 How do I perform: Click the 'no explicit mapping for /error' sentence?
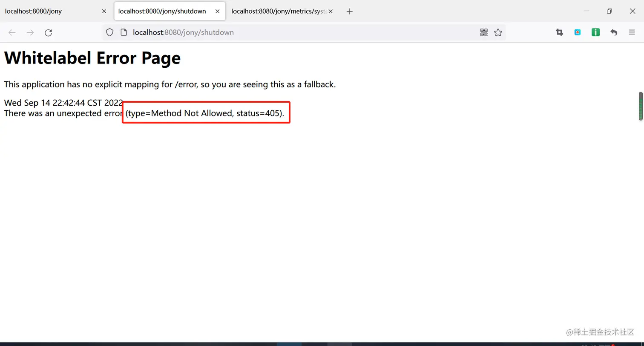170,84
